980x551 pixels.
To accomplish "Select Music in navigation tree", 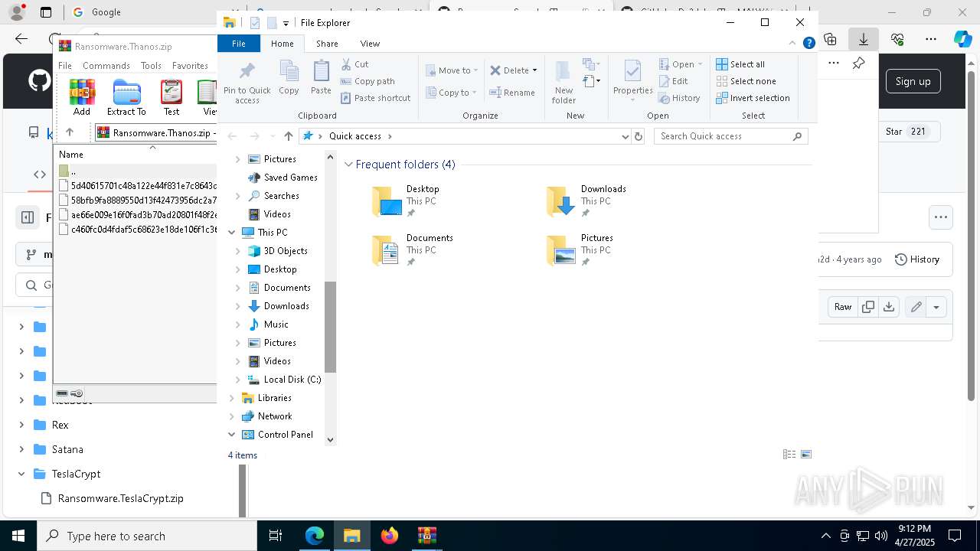I will (276, 324).
